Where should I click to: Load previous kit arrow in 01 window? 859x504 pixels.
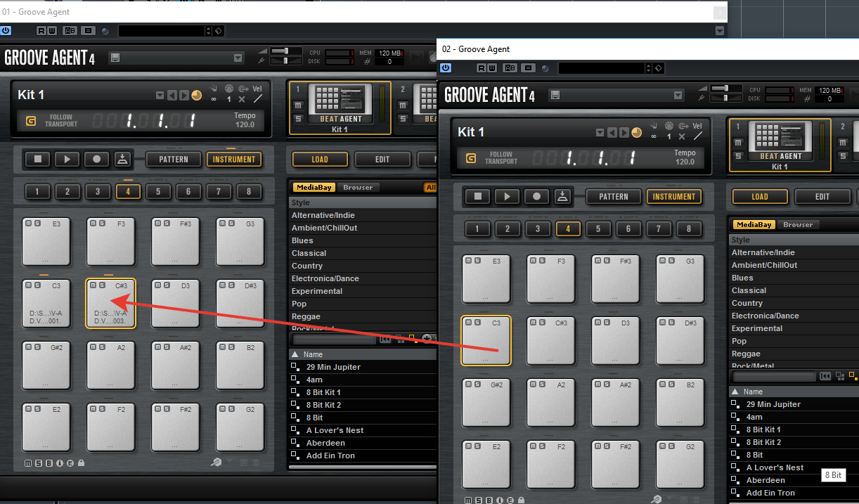(x=172, y=95)
